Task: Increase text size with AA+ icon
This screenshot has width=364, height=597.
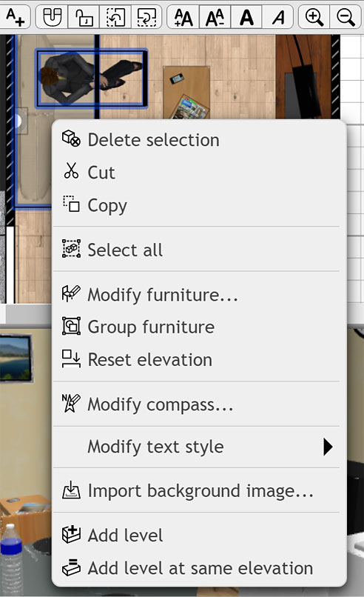Action: coord(183,17)
